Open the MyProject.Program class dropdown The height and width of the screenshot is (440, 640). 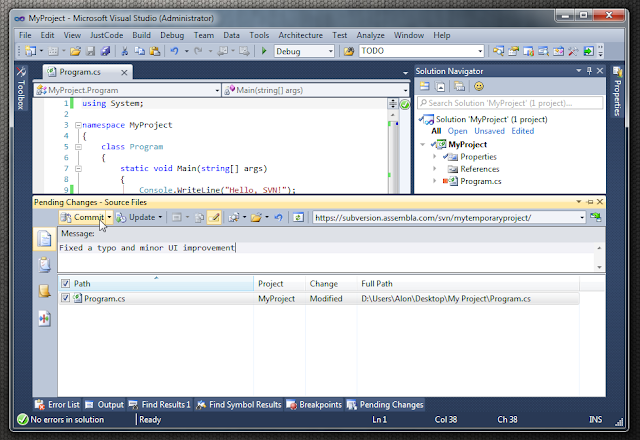[217, 90]
